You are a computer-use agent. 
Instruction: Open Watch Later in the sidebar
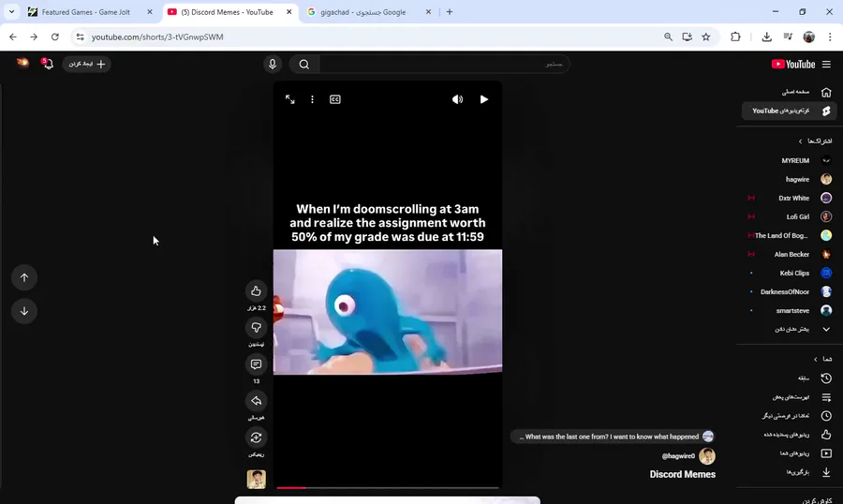coord(790,416)
